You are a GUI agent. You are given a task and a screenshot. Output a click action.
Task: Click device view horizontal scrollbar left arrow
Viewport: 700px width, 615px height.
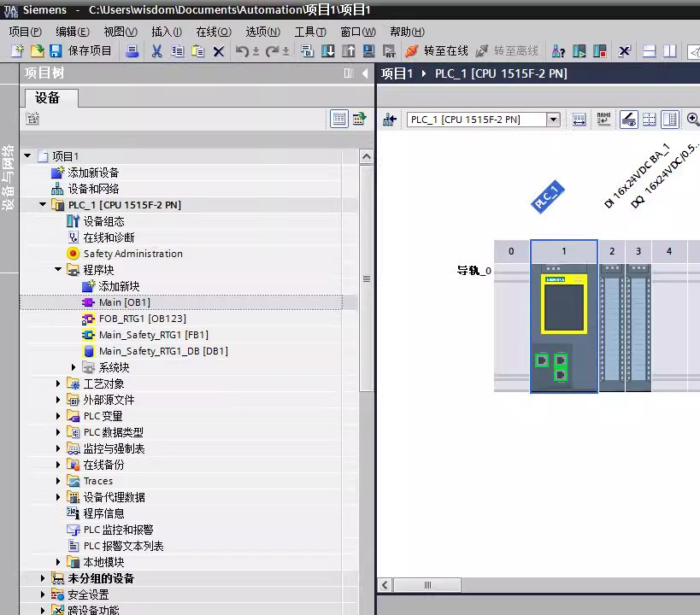coord(385,584)
